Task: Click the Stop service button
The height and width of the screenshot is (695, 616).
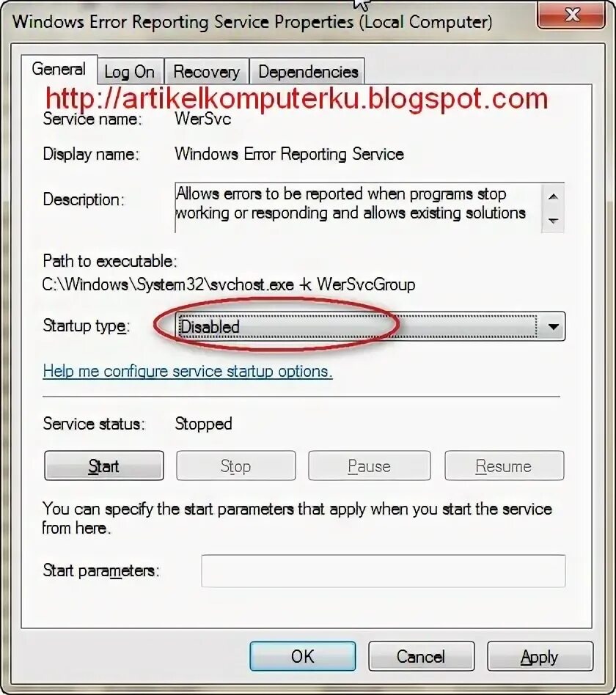Action: 236,466
